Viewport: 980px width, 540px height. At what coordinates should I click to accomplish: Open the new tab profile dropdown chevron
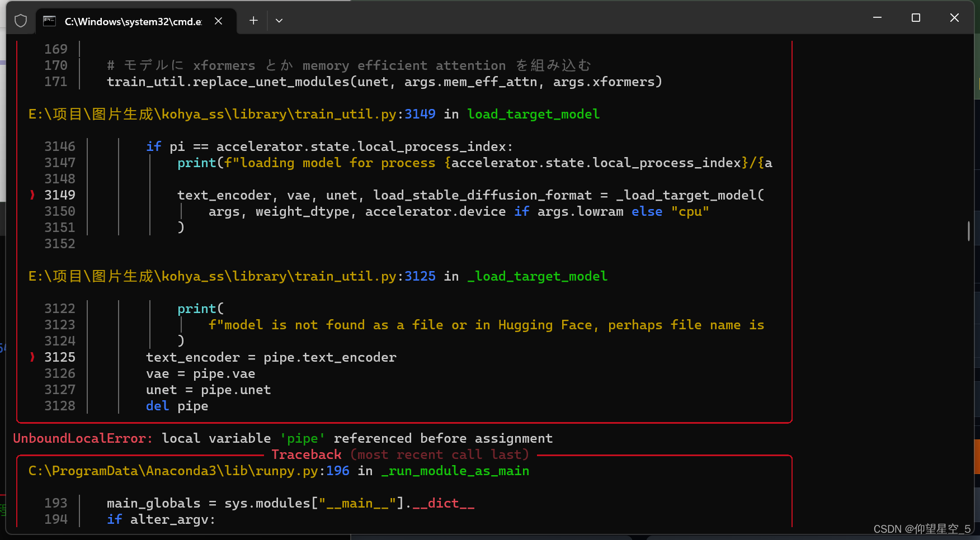[279, 20]
